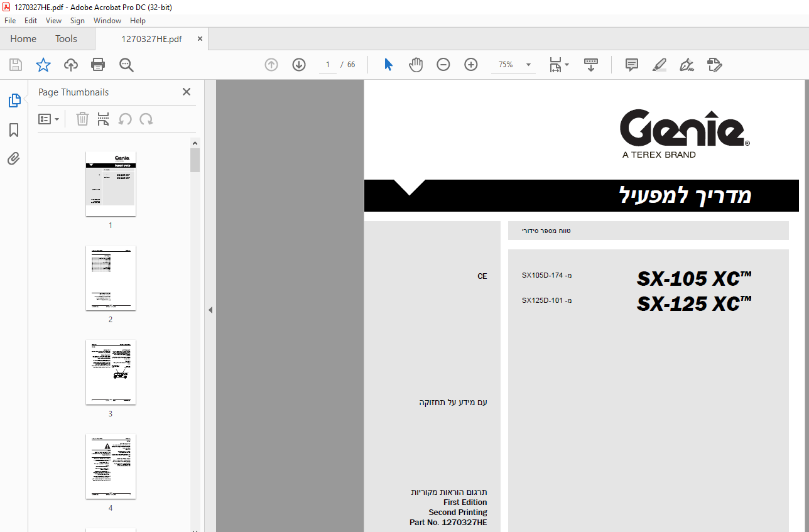Activate the Selection arrow tool
Image resolution: width=809 pixels, height=532 pixels.
388,65
